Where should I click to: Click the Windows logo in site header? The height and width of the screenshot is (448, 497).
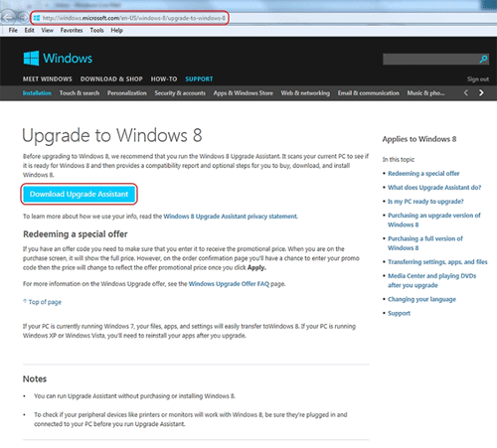(x=58, y=59)
